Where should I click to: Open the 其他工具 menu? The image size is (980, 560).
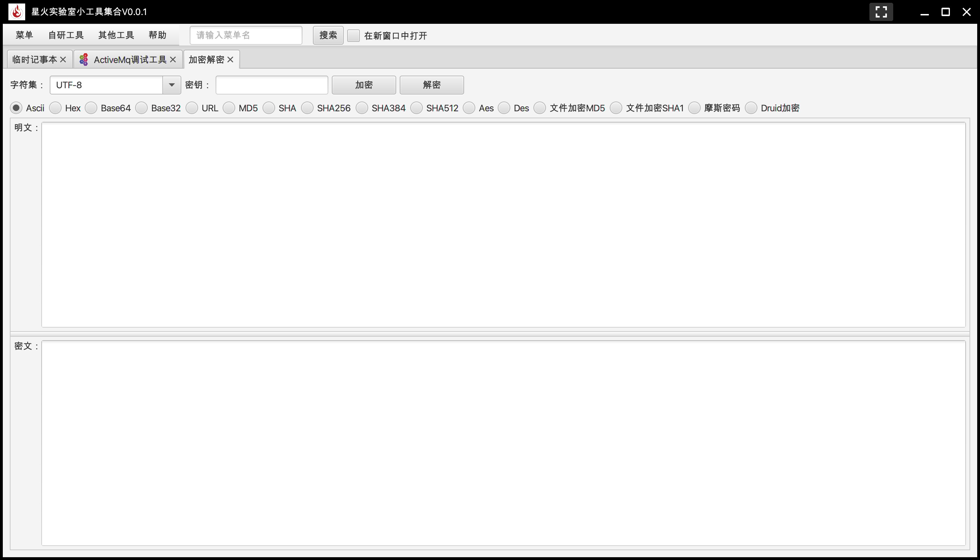coord(116,35)
